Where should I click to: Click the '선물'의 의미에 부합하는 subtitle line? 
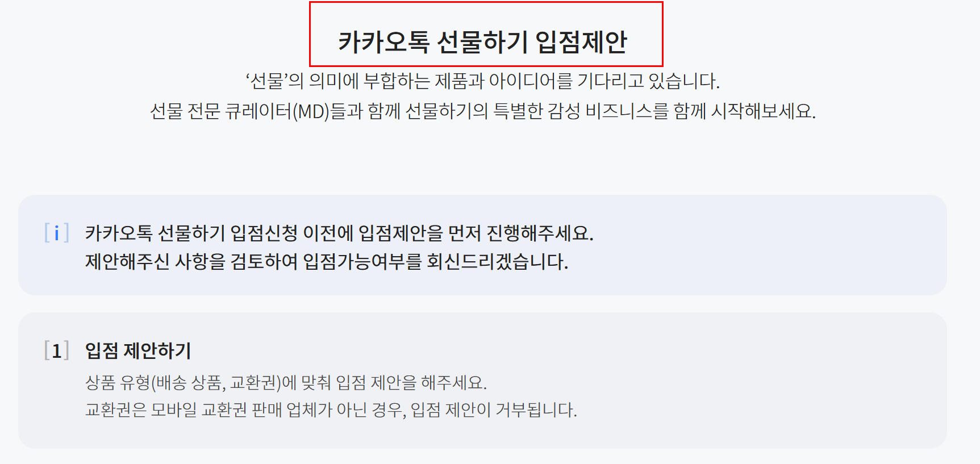click(x=483, y=81)
